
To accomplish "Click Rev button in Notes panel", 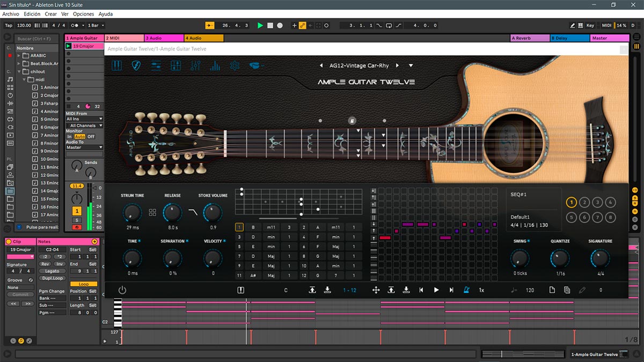I will (45, 264).
